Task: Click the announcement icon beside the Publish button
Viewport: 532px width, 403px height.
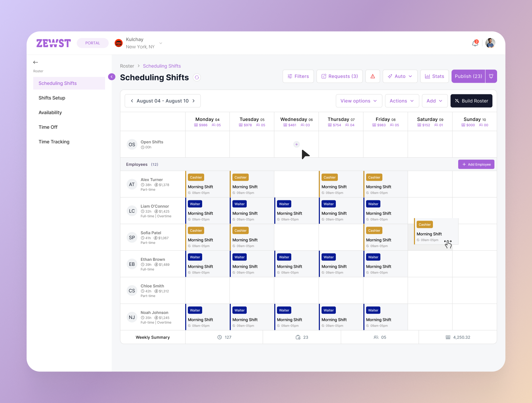Action: point(491,76)
